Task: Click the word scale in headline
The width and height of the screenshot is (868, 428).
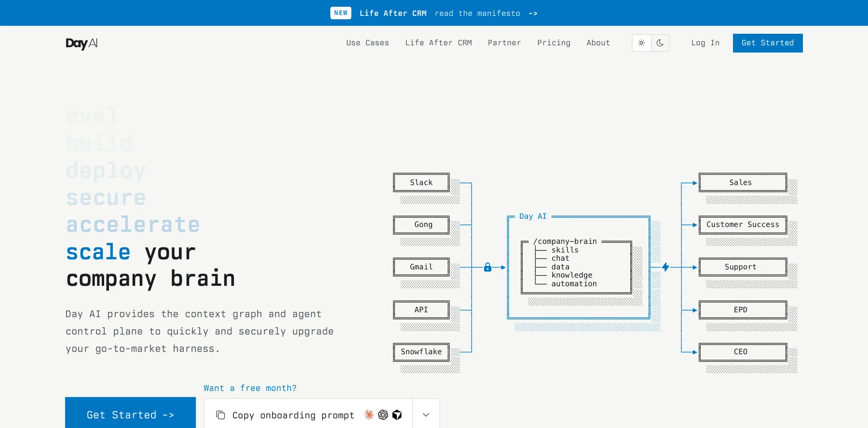Action: (x=98, y=252)
